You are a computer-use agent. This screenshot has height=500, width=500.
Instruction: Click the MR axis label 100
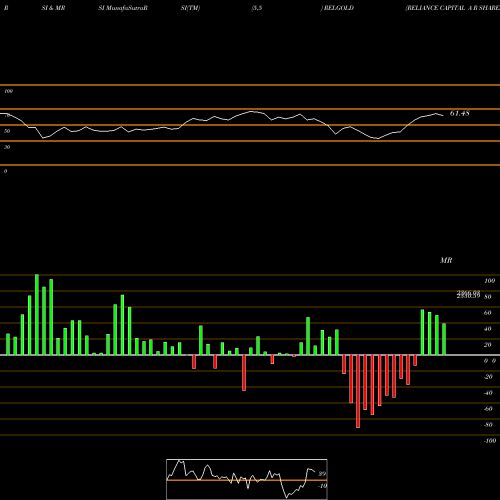point(489,281)
